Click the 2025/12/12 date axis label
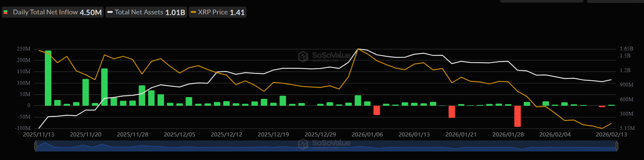Screen dimensions: 644x160 coord(226,135)
